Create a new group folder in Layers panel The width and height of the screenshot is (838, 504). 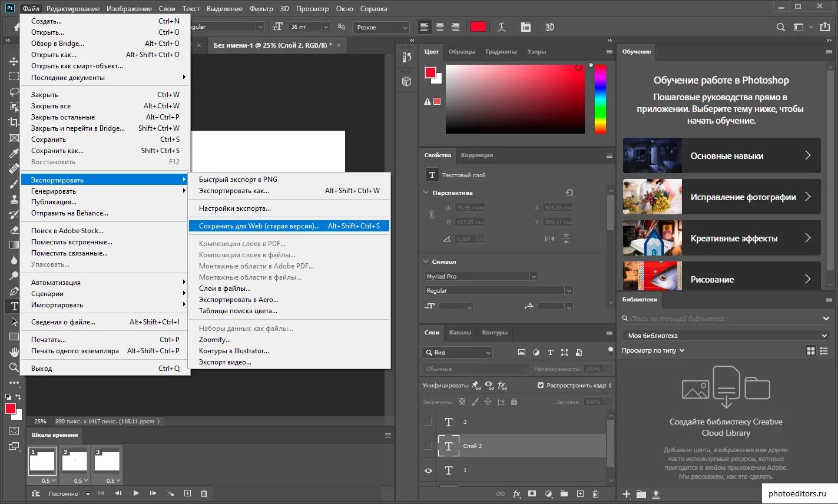564,494
